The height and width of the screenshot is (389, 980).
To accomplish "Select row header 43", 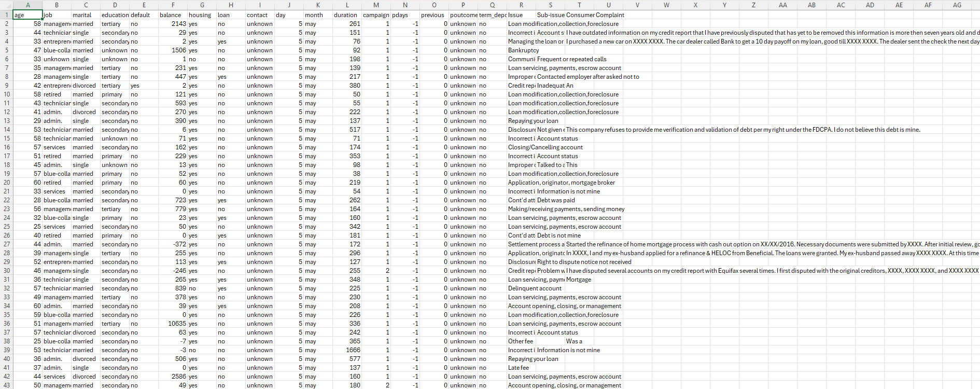I will point(7,385).
